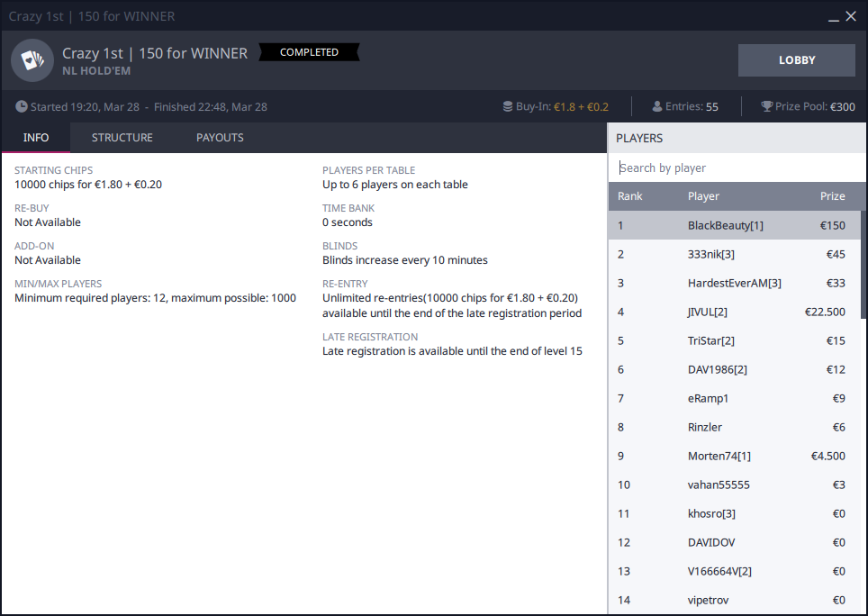
Task: Open the STRUCTURE tab
Action: point(122,137)
